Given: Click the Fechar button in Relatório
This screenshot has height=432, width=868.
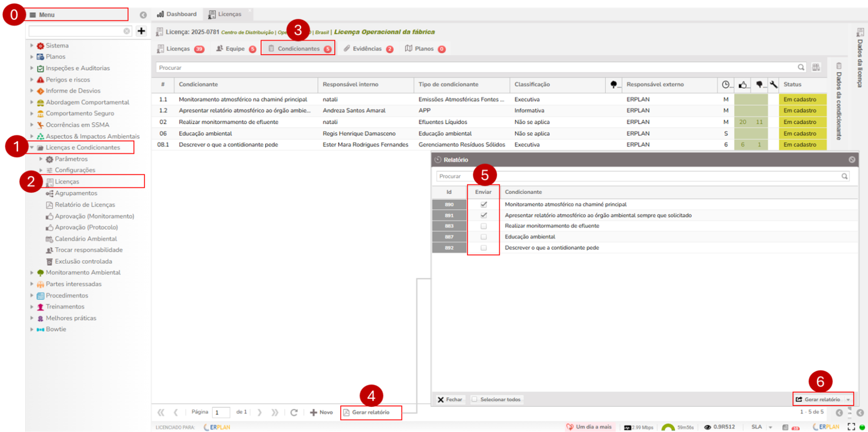Looking at the screenshot, I should click(x=450, y=399).
